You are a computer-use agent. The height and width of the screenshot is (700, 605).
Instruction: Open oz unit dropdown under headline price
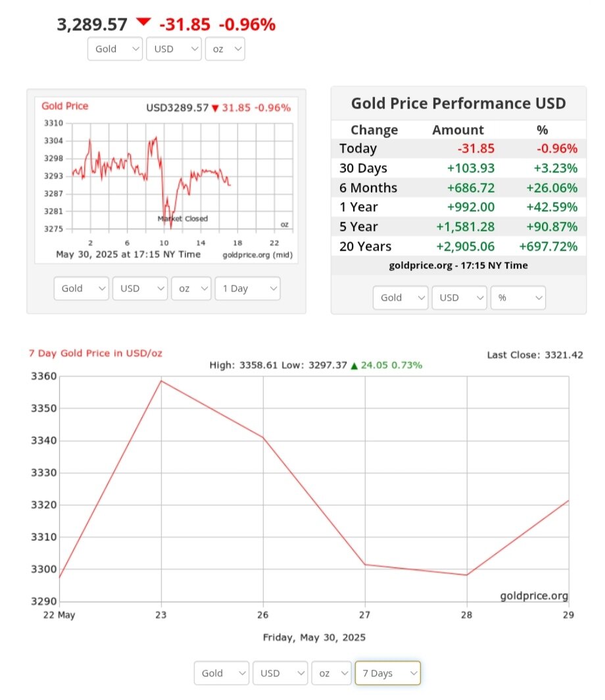tap(225, 49)
